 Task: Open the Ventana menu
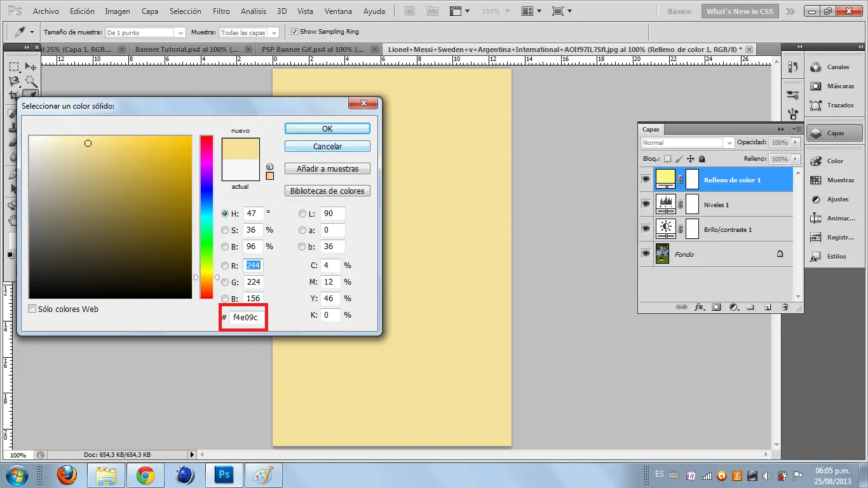[x=338, y=11]
